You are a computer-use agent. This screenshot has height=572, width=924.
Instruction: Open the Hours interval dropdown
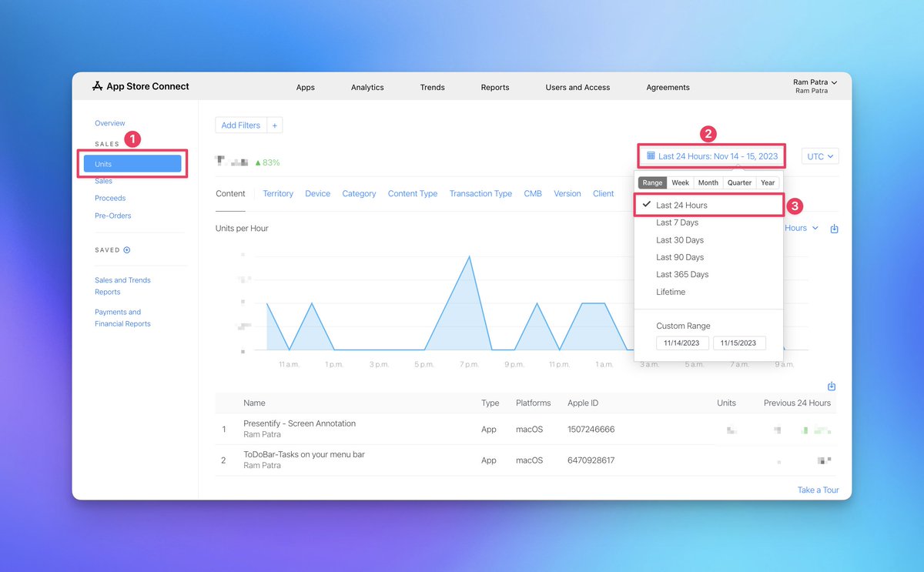pos(801,229)
